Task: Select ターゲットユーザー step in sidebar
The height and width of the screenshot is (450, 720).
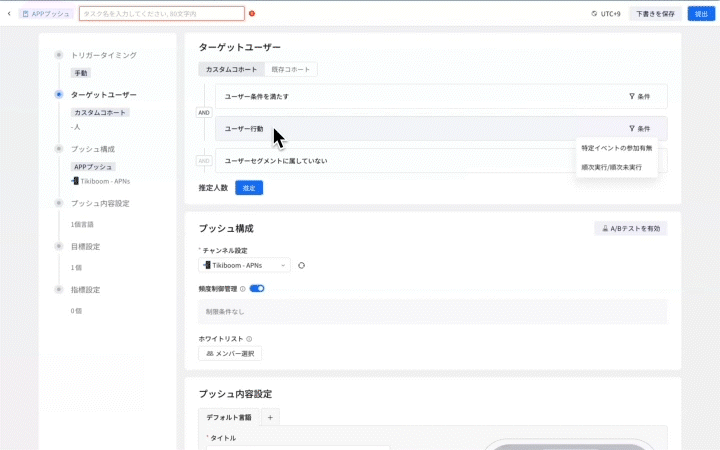Action: [103, 95]
